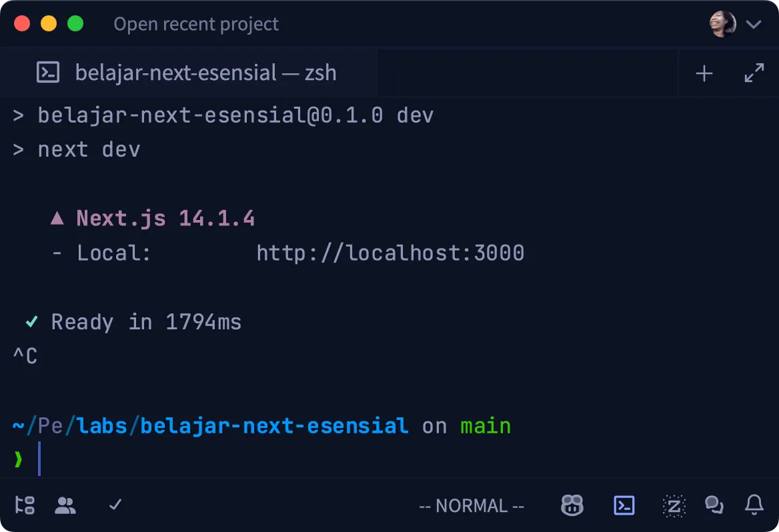This screenshot has height=532, width=779.
Task: Click the main git branch label
Action: [x=485, y=425]
